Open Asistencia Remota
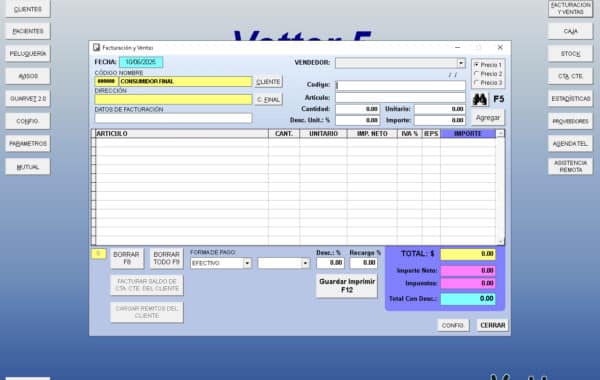Image resolution: width=600 pixels, height=380 pixels. pyautogui.click(x=570, y=166)
